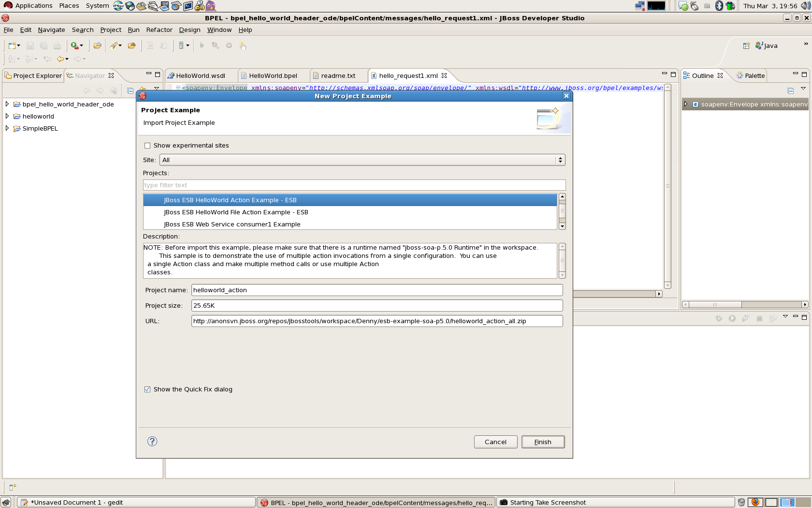This screenshot has height=508, width=812.
Task: Click the Finish button
Action: tap(543, 442)
